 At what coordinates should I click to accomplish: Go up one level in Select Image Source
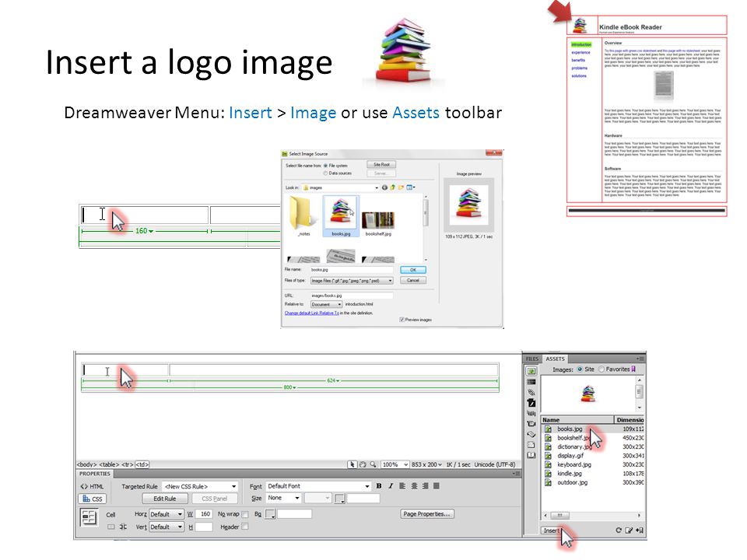392,187
